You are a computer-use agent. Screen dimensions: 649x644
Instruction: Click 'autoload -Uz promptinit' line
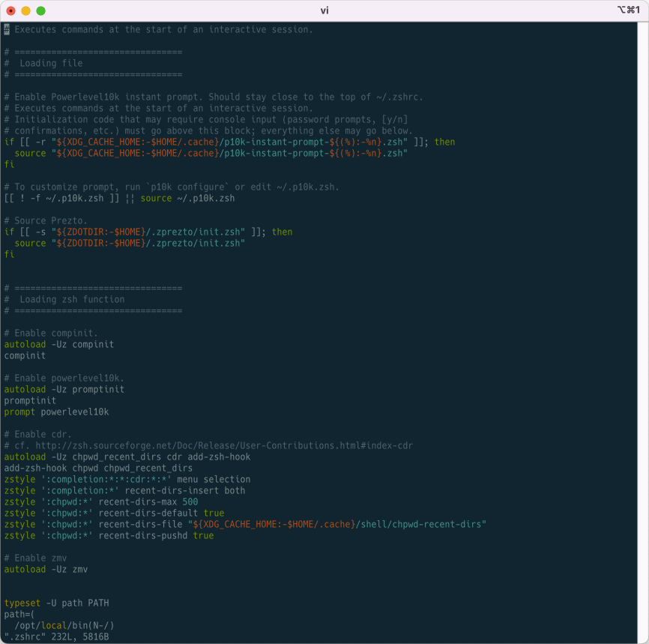[x=64, y=389]
